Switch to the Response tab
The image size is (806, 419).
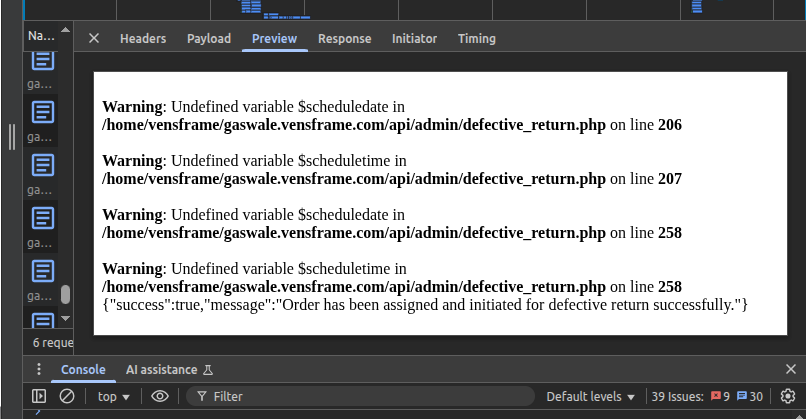(x=344, y=39)
